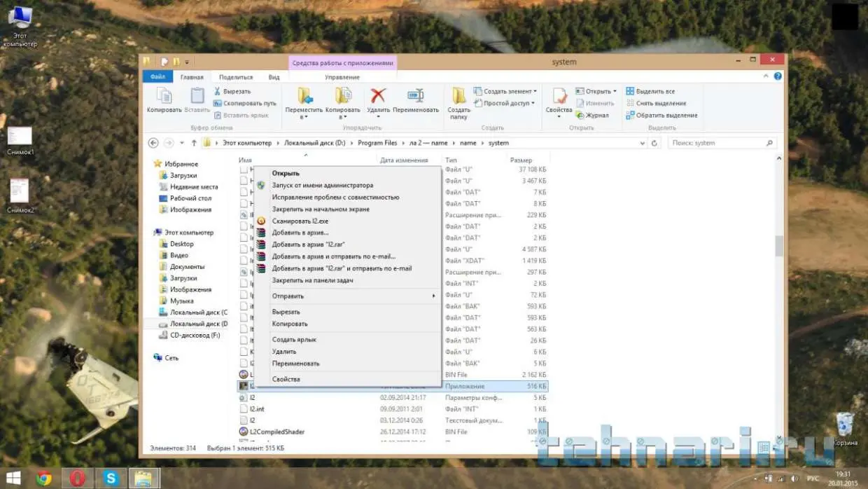
Task: Open Opera from the taskbar
Action: (x=77, y=478)
